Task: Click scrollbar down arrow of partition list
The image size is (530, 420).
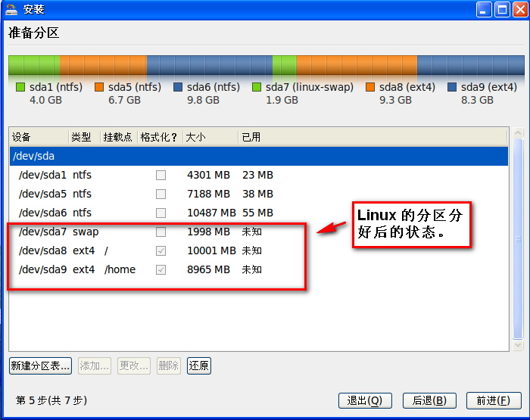Action: pos(518,345)
